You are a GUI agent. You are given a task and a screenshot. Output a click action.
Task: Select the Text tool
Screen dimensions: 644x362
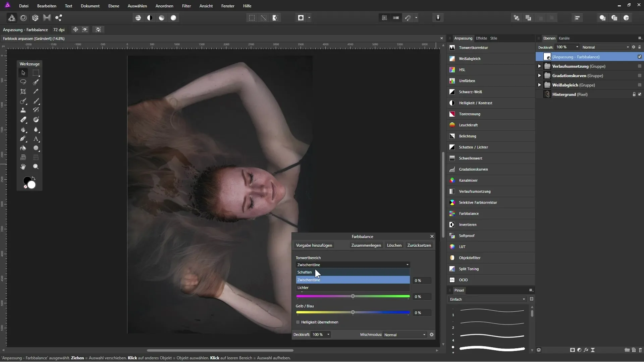(36, 139)
